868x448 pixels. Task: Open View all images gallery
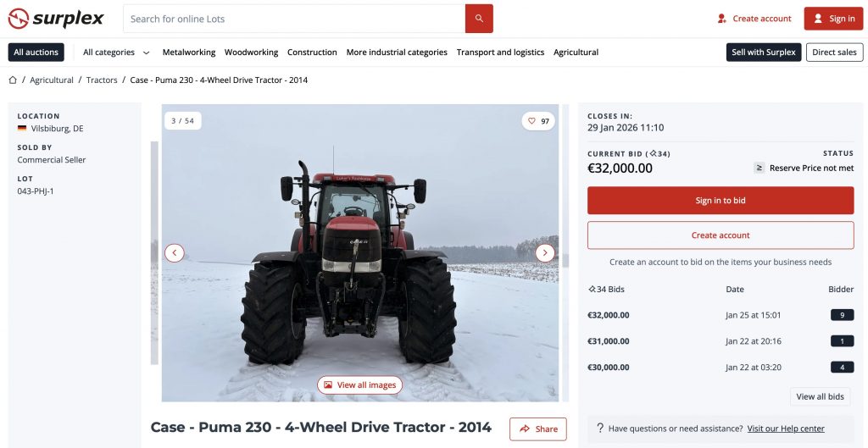(359, 385)
